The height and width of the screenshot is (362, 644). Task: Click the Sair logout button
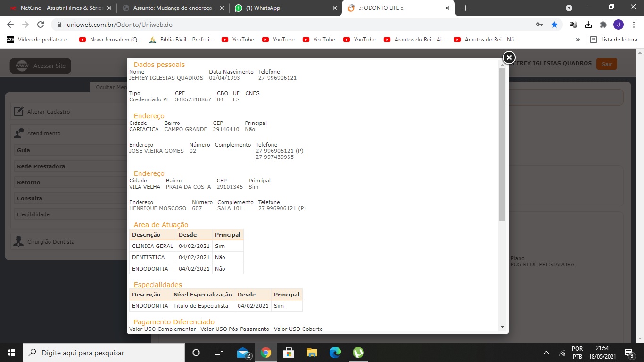(606, 64)
